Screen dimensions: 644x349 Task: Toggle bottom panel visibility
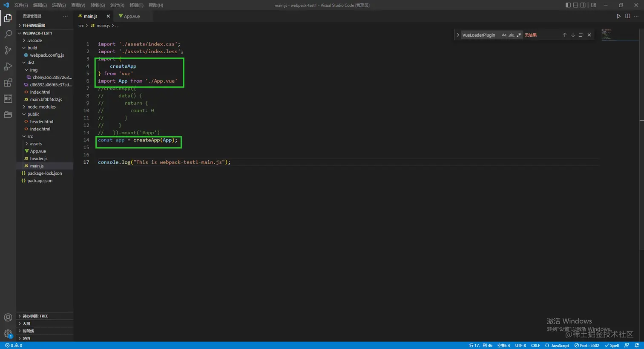[575, 5]
